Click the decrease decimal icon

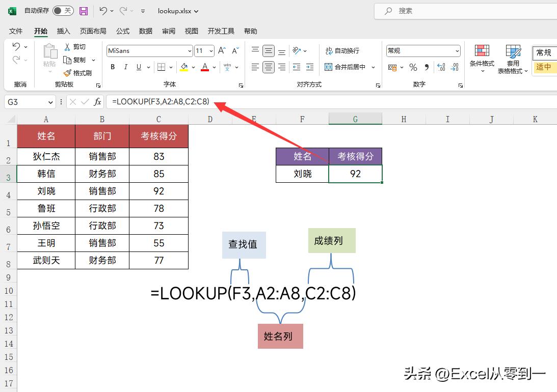(x=455, y=67)
